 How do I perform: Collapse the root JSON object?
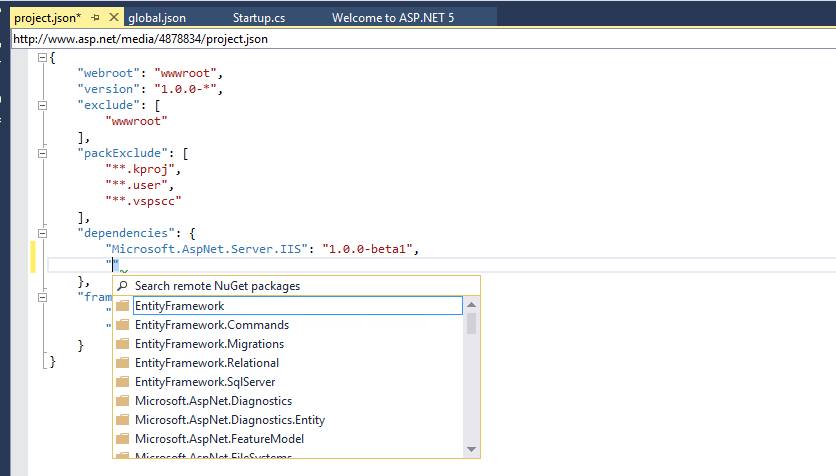pos(43,58)
